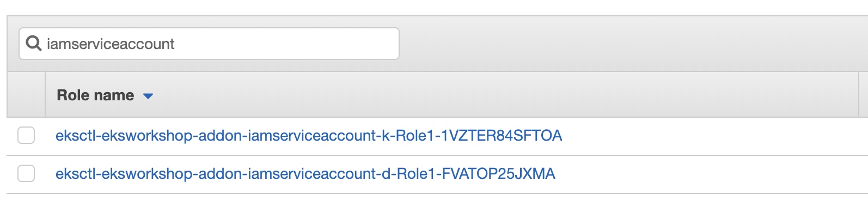Click blank area of the k-Role1 row

708,136
